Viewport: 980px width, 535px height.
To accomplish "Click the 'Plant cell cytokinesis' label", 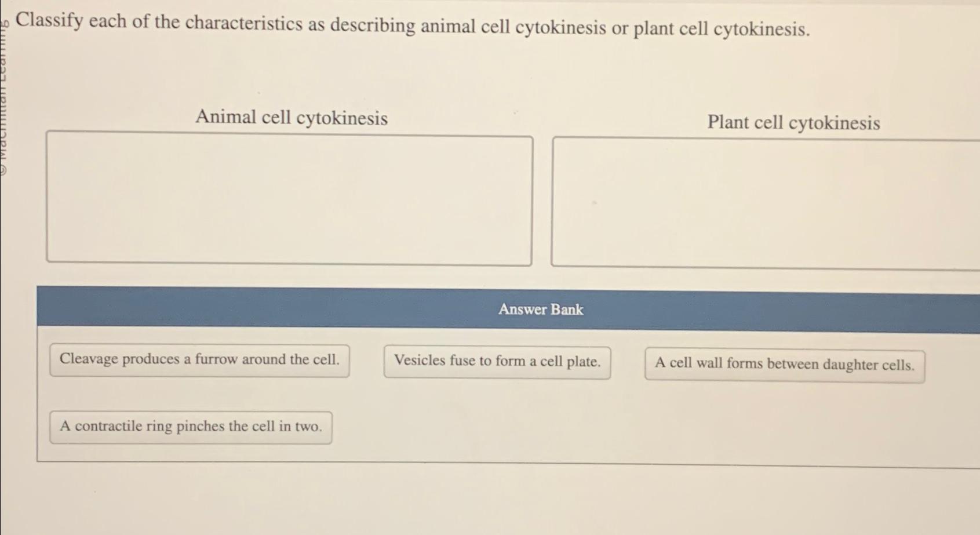I will pyautogui.click(x=793, y=123).
